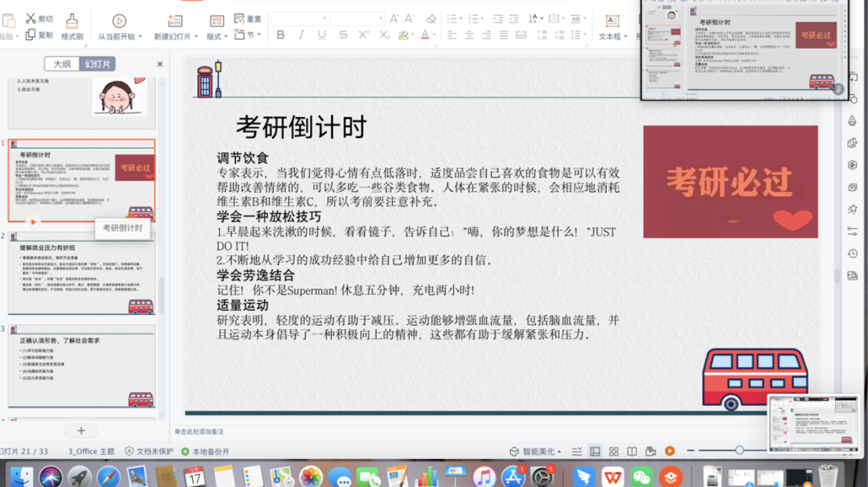Click the Justify alignment icon

[503, 35]
